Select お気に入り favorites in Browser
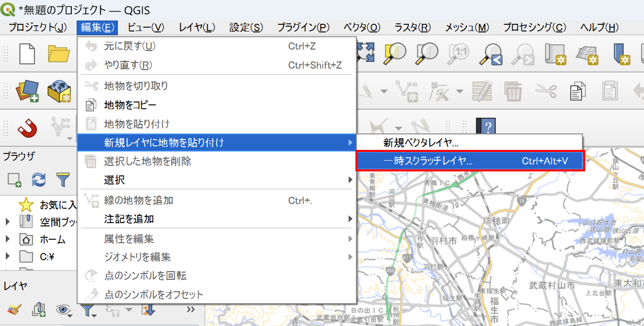The width and height of the screenshot is (644, 326). coord(48,205)
